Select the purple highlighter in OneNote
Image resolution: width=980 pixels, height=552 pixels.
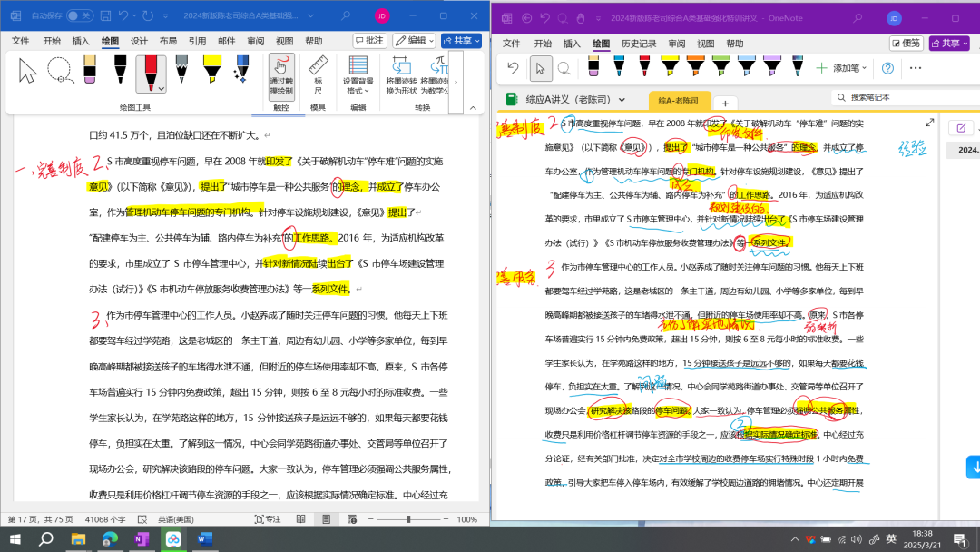[x=772, y=66]
